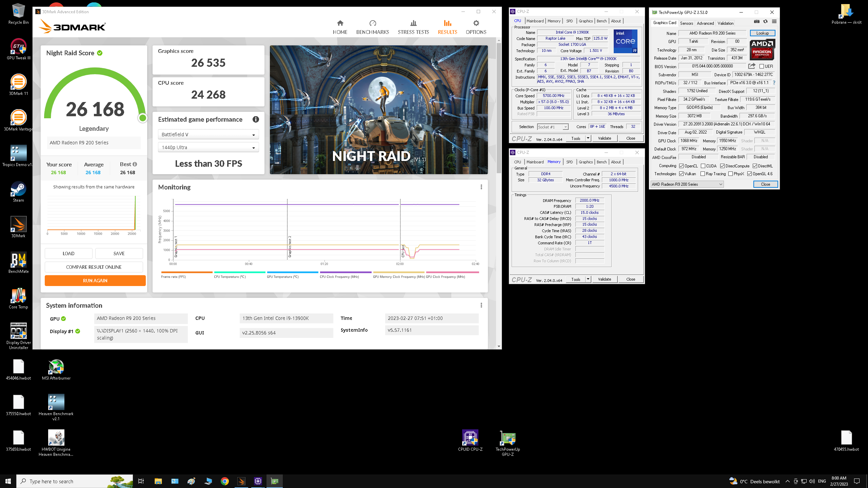This screenshot has width=868, height=488.
Task: Refresh GPU-Z readings
Action: click(765, 22)
